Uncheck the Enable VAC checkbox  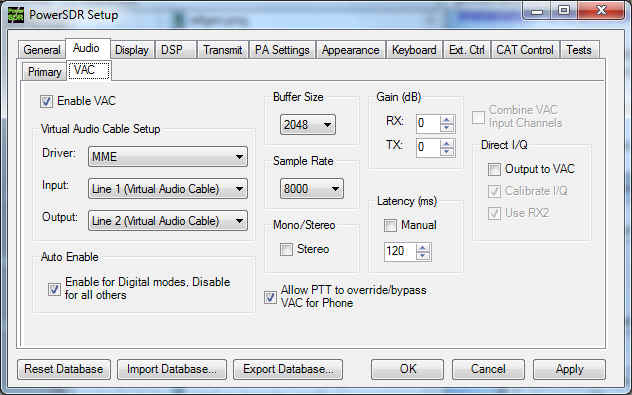(46, 101)
